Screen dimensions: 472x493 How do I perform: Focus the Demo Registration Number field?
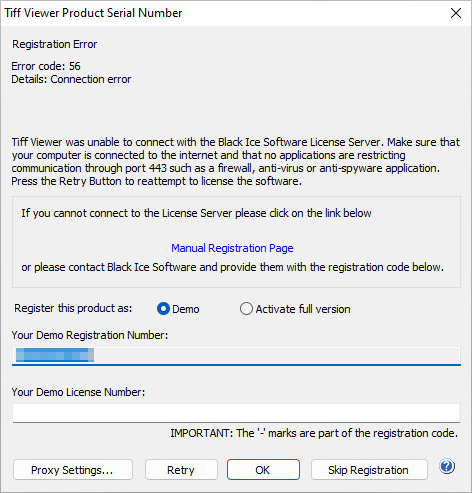tap(236, 355)
